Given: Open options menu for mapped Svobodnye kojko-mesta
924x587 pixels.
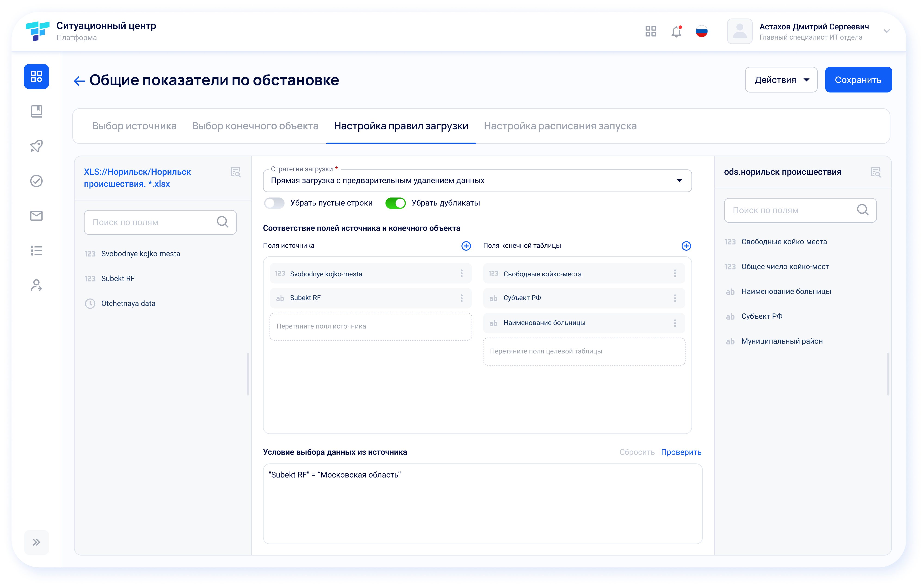Looking at the screenshot, I should click(x=462, y=273).
